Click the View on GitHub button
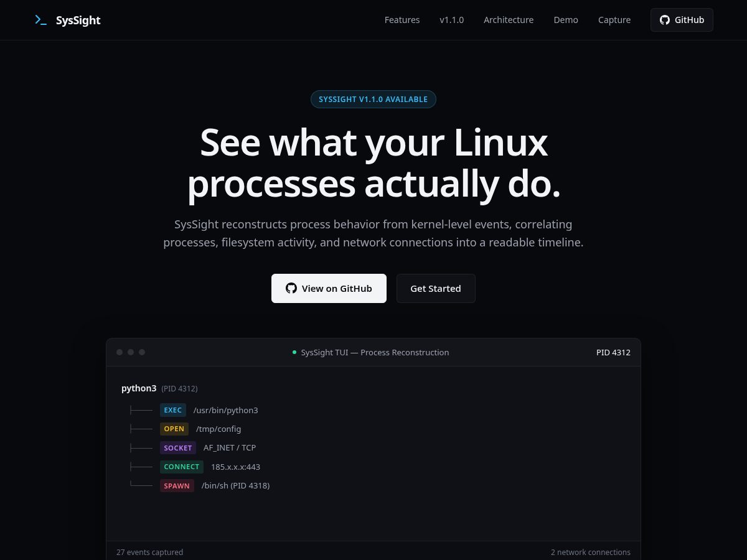 coord(329,288)
